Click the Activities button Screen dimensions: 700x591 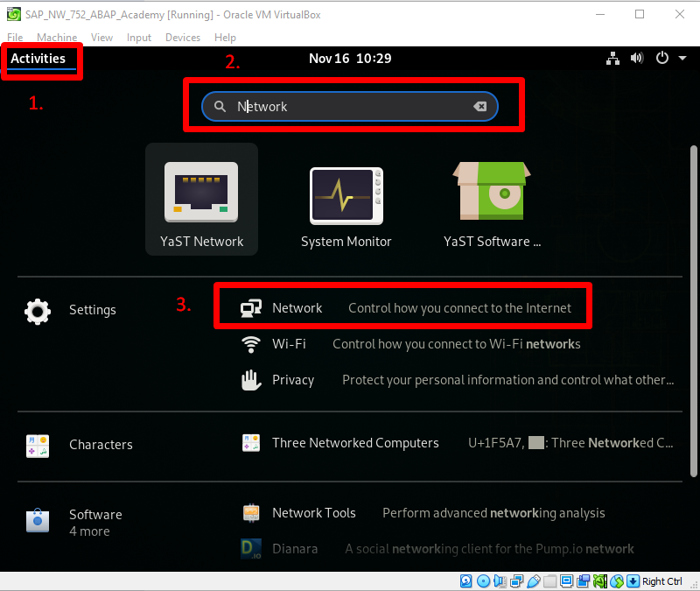[x=38, y=59]
